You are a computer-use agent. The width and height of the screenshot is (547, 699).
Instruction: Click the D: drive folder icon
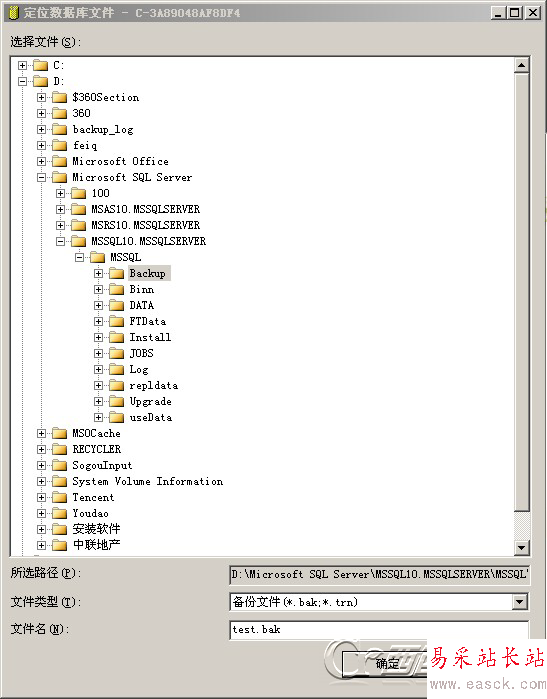[x=41, y=82]
